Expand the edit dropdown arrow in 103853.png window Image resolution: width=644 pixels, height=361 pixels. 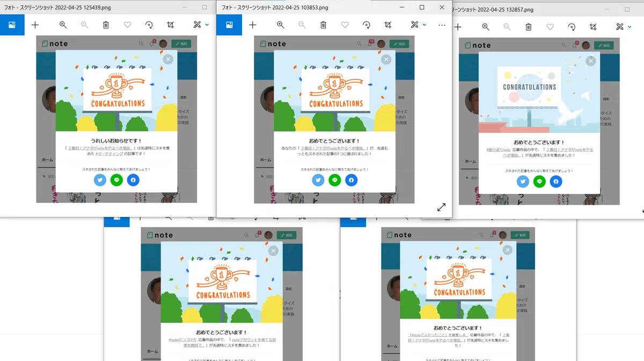click(425, 25)
